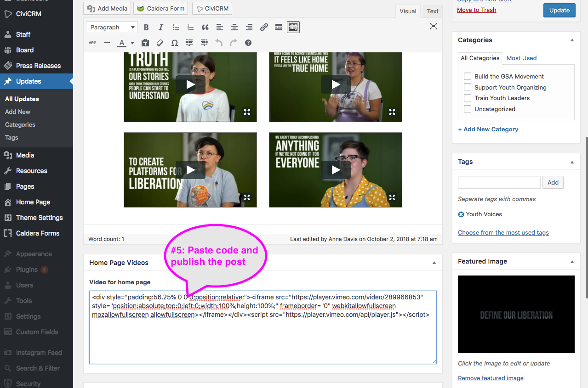Insert or edit link
Viewport: 588px width, 388px height.
pos(264,28)
